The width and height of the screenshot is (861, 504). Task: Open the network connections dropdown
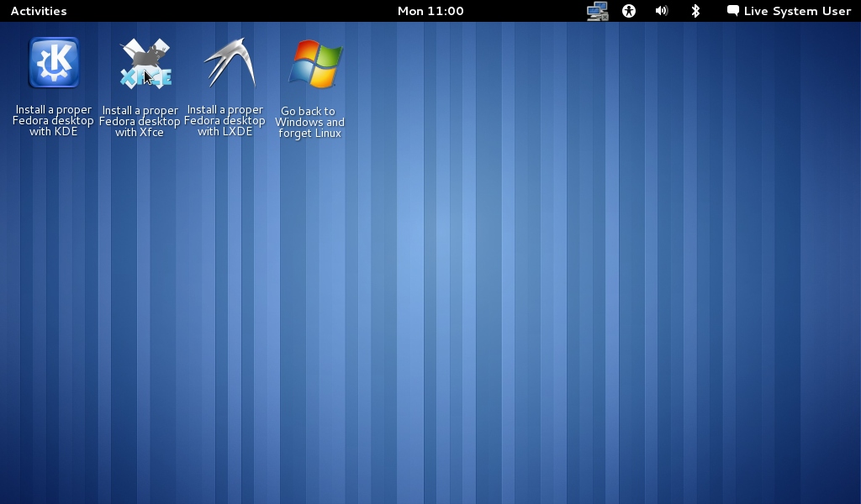597,11
